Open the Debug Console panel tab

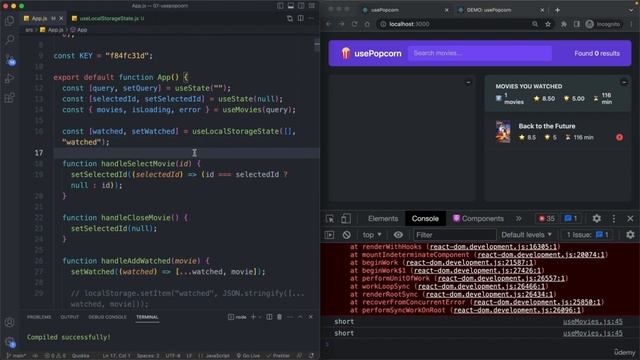[107, 317]
